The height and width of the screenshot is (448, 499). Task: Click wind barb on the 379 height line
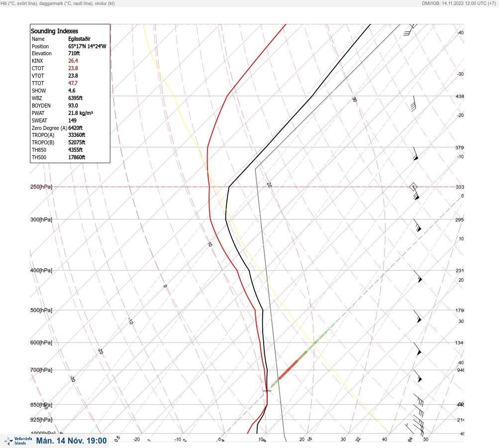(415, 153)
